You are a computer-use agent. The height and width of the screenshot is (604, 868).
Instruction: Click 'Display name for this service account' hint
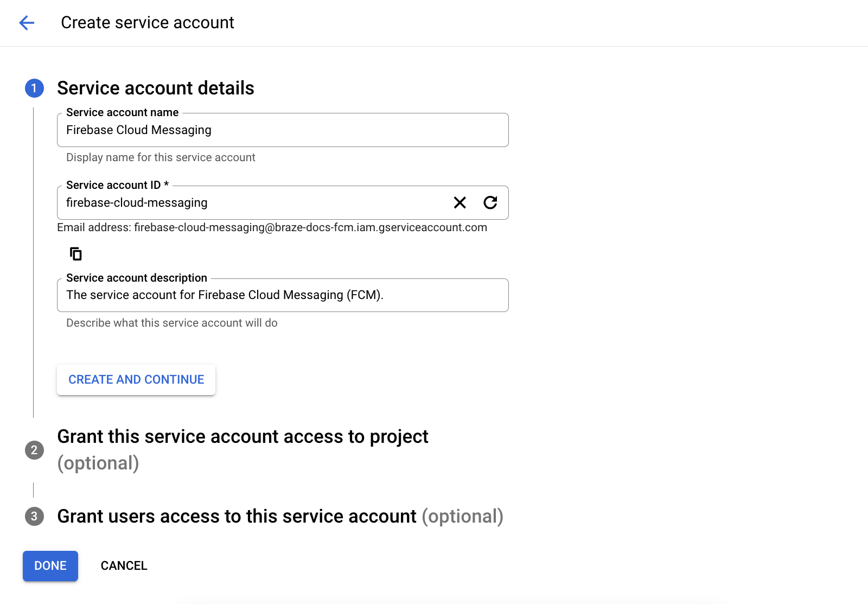[x=161, y=157]
